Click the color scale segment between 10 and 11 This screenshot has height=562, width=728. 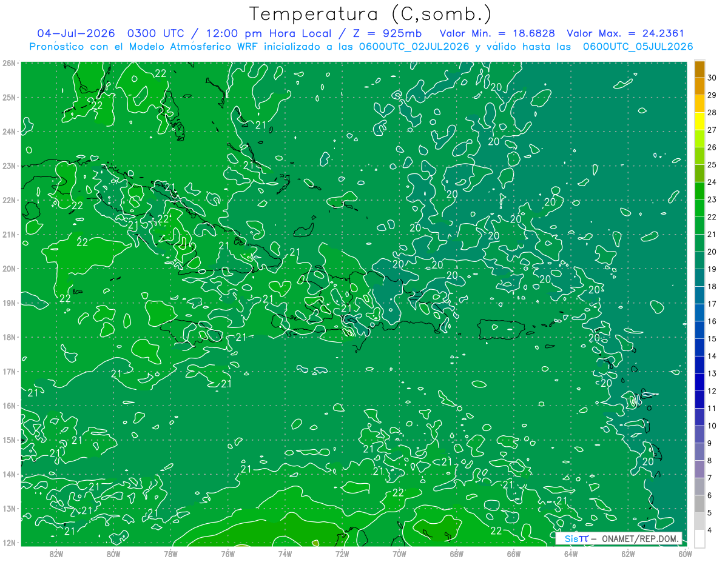[699, 416]
